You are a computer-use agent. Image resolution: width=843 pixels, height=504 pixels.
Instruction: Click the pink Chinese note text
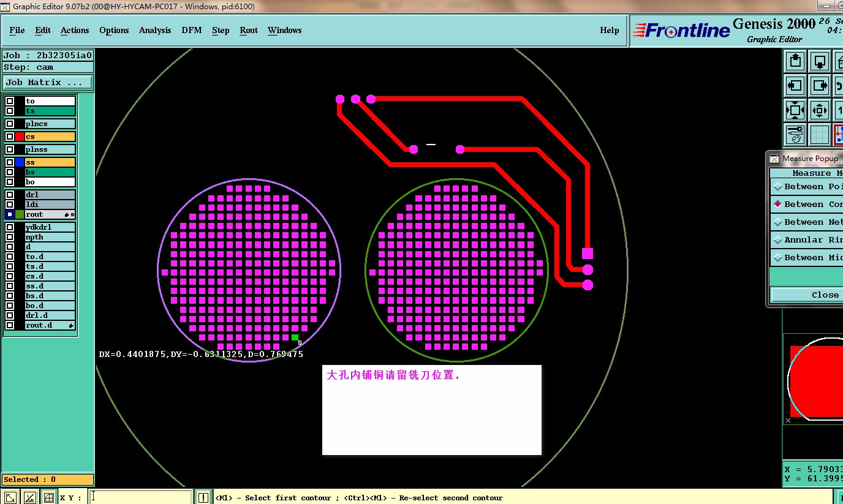393,375
